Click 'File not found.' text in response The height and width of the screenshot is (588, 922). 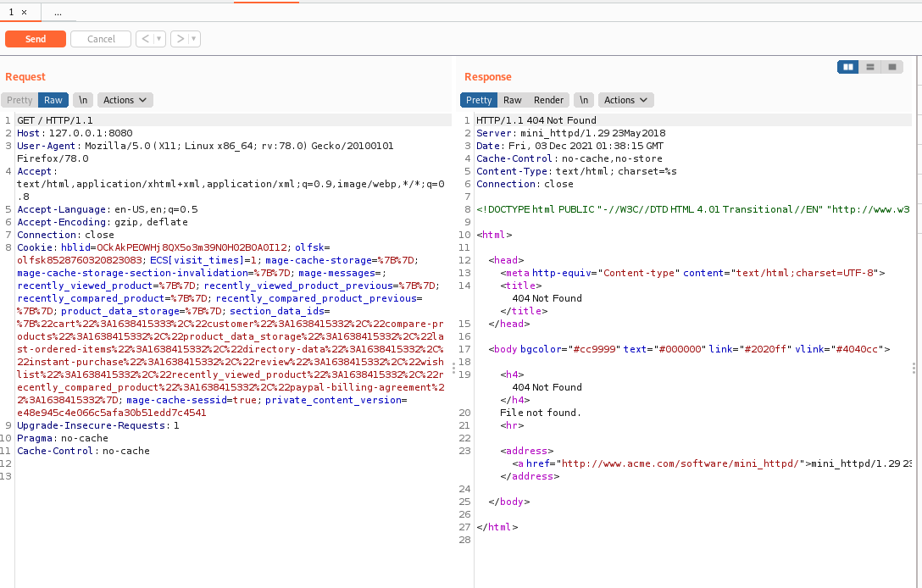(541, 413)
